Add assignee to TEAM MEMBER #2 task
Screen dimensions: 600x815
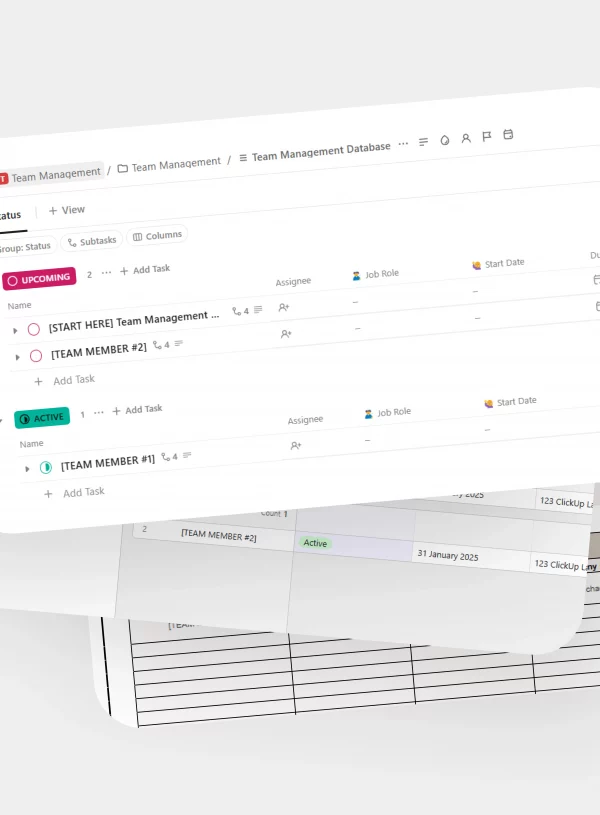tap(286, 334)
